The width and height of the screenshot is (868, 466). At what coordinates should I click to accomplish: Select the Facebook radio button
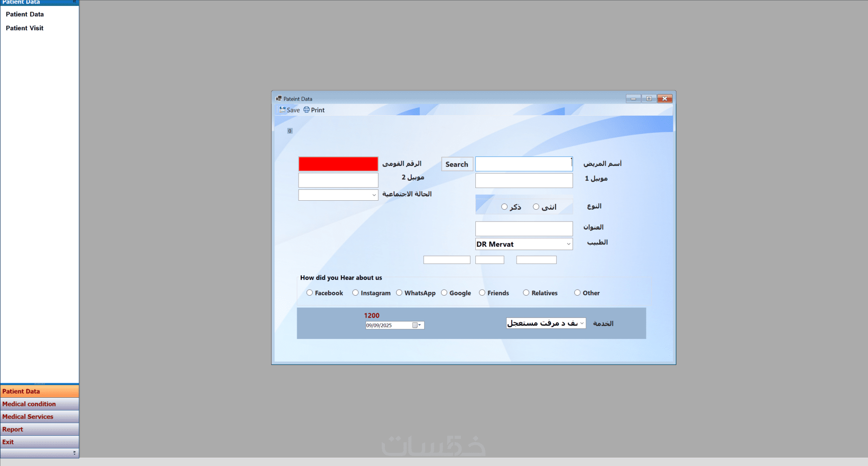309,293
